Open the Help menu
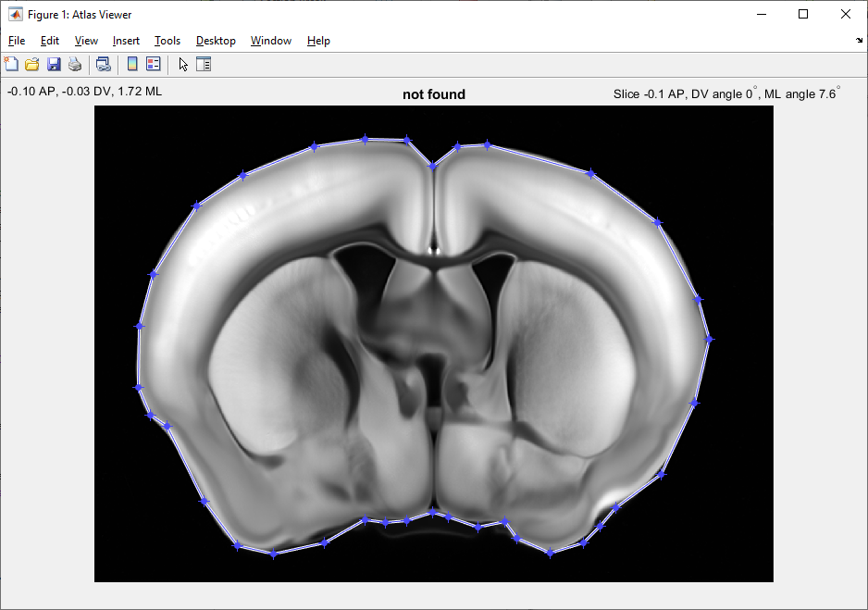Screen dimensions: 868x610 [x=318, y=41]
